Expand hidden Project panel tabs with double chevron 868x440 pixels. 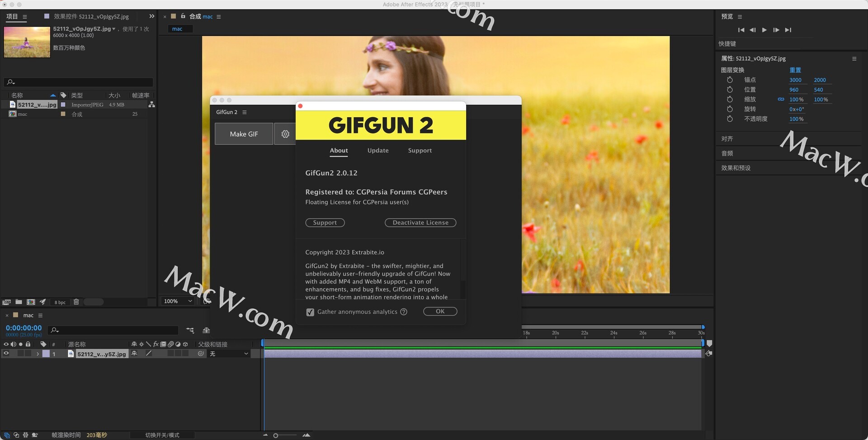151,16
